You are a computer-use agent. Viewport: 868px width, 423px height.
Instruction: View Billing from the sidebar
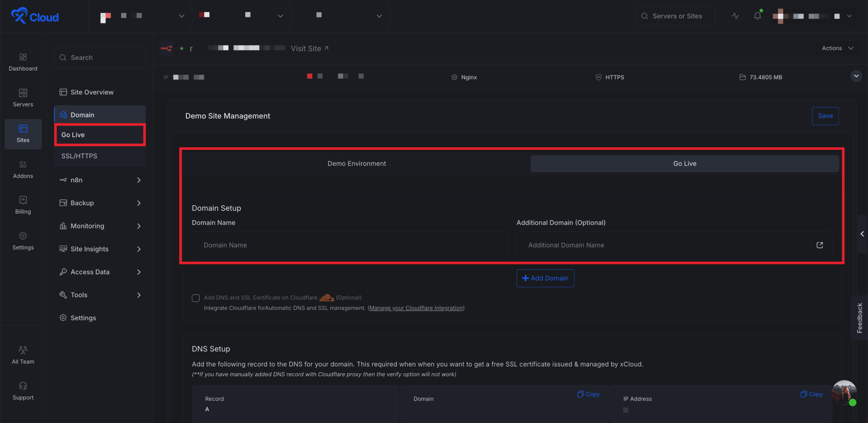pos(23,205)
